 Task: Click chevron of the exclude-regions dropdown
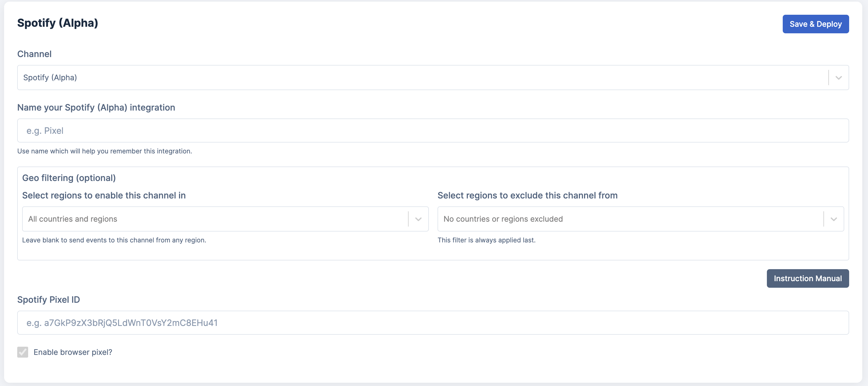834,219
